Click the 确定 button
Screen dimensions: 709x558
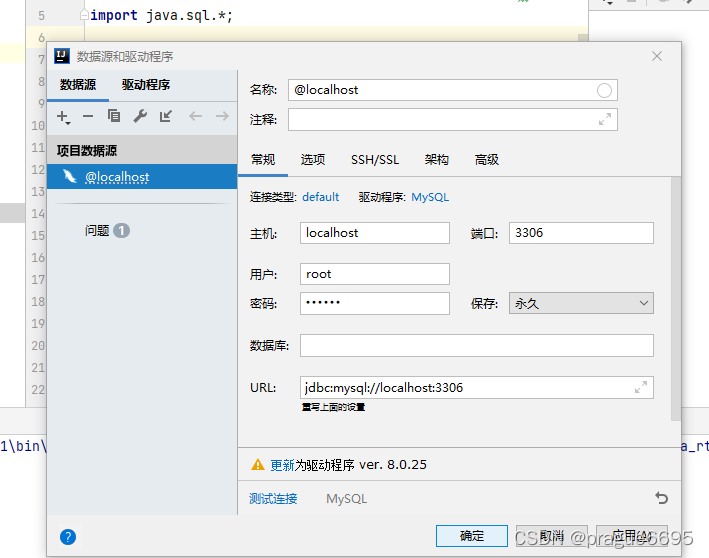coord(472,536)
